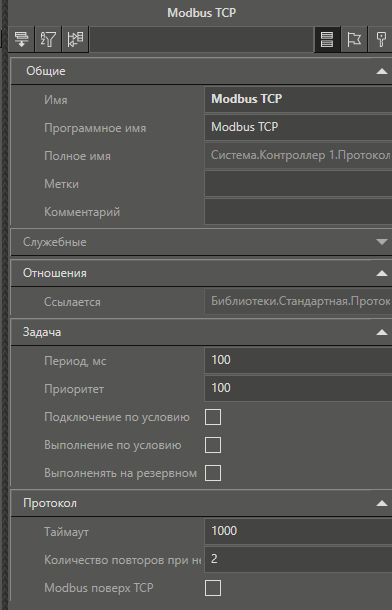This screenshot has width=392, height=610.
Task: Toggle Выполненять на резервном checkbox
Action: [213, 473]
